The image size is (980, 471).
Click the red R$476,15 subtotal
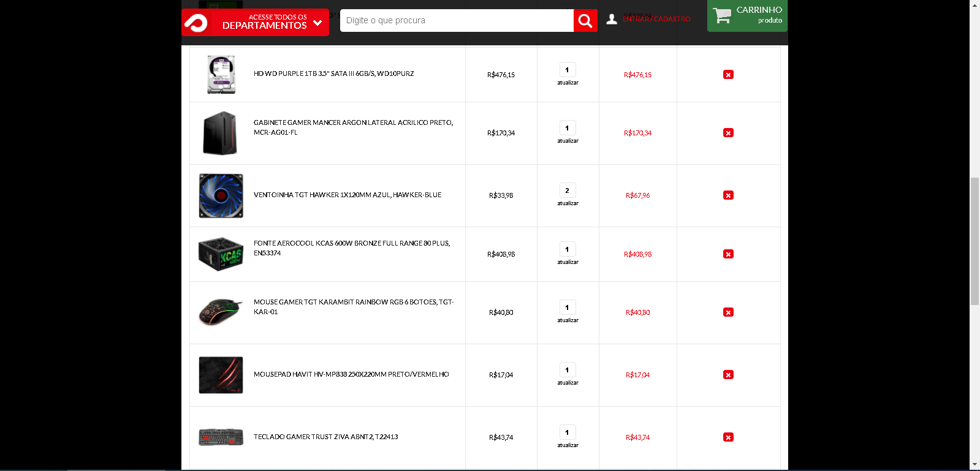coord(637,75)
